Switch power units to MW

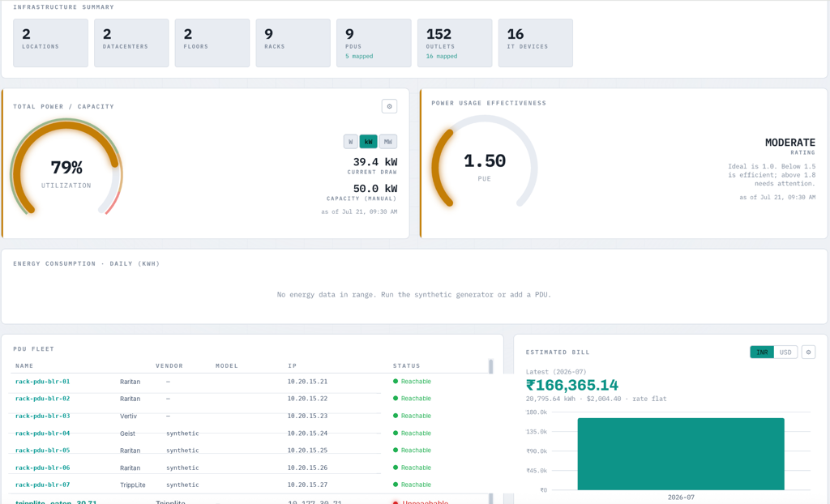coord(388,142)
